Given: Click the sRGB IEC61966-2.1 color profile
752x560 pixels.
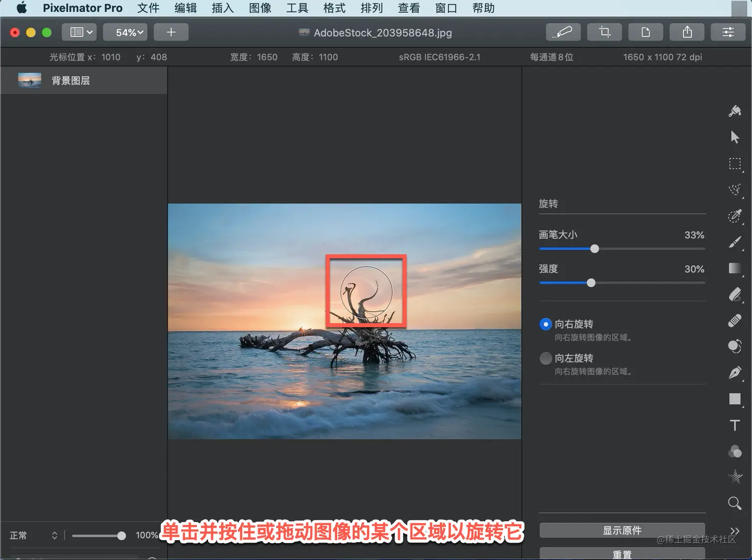Looking at the screenshot, I should (440, 57).
